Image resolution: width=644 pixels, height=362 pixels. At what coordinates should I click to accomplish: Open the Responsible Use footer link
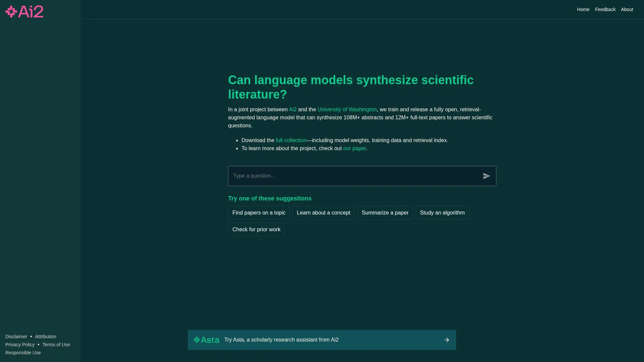point(23,353)
